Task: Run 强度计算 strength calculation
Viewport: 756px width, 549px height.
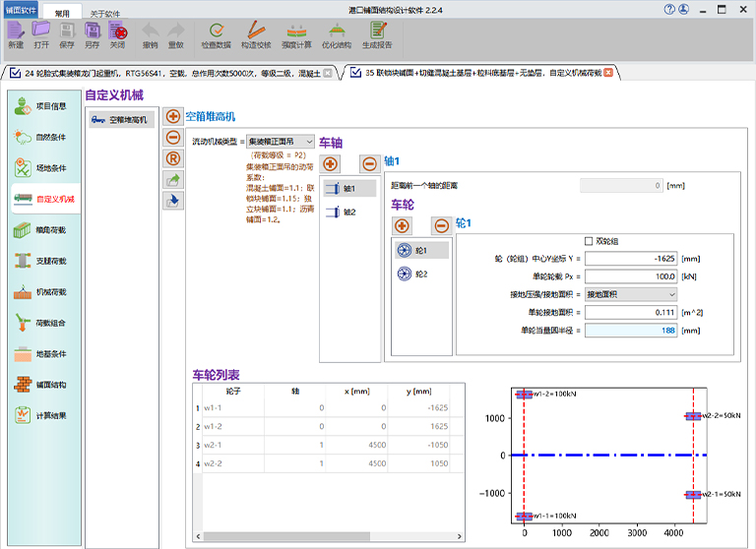Action: click(296, 33)
